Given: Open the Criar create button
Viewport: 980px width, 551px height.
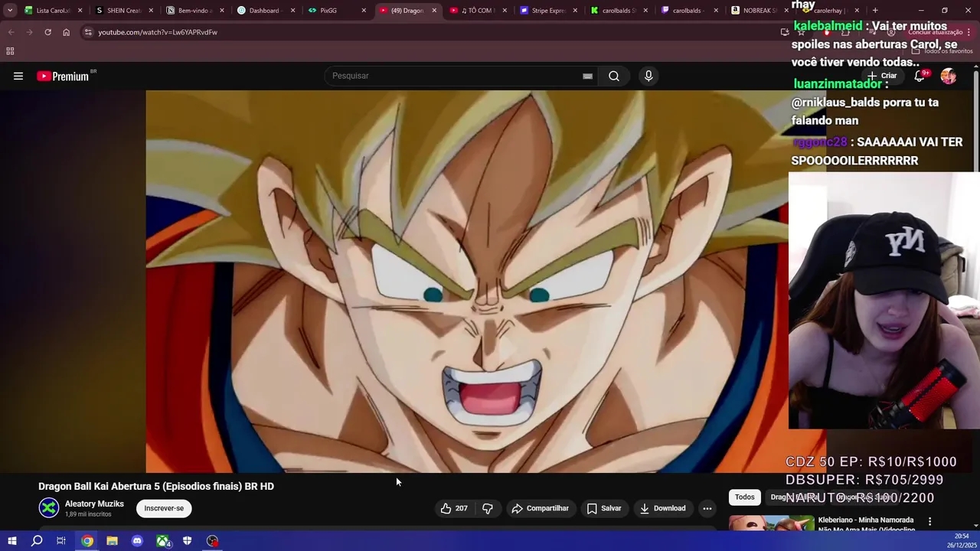Looking at the screenshot, I should click(882, 76).
